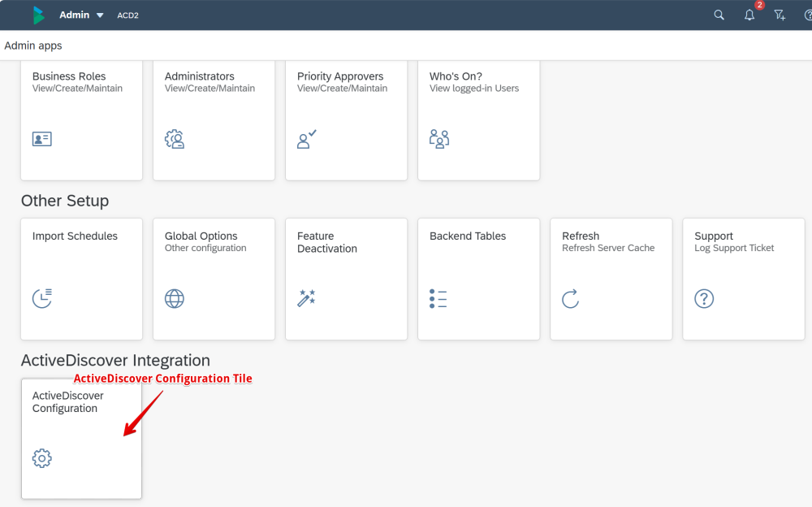812x507 pixels.
Task: Open the Priority Approvers tile title
Action: tap(340, 76)
